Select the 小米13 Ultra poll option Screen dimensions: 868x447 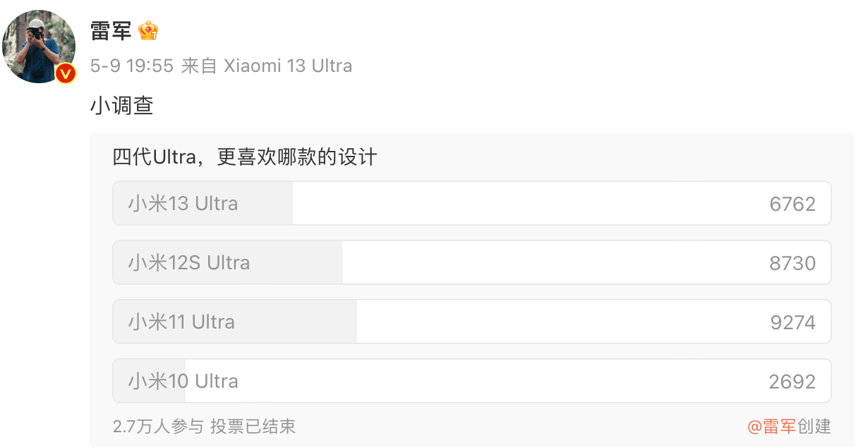pos(183,204)
